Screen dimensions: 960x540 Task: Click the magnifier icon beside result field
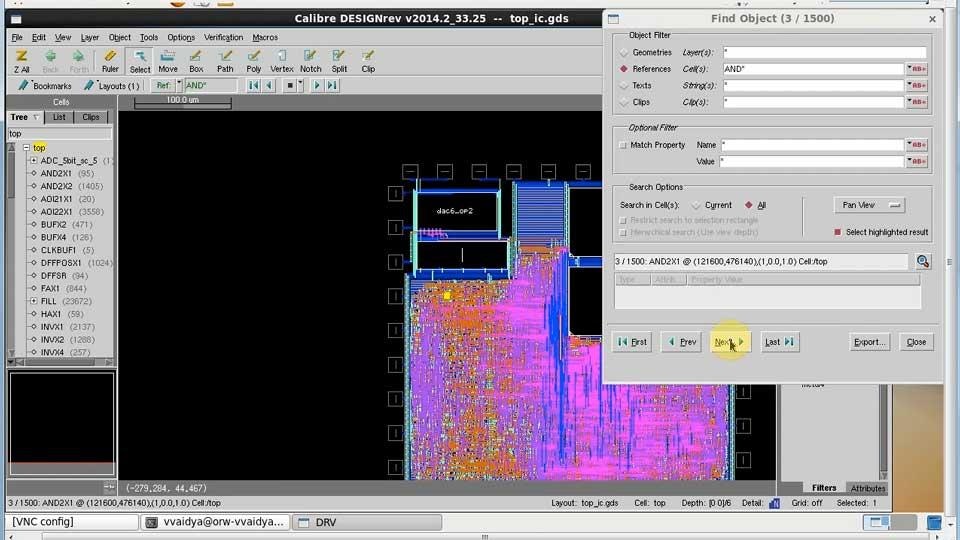[923, 261]
